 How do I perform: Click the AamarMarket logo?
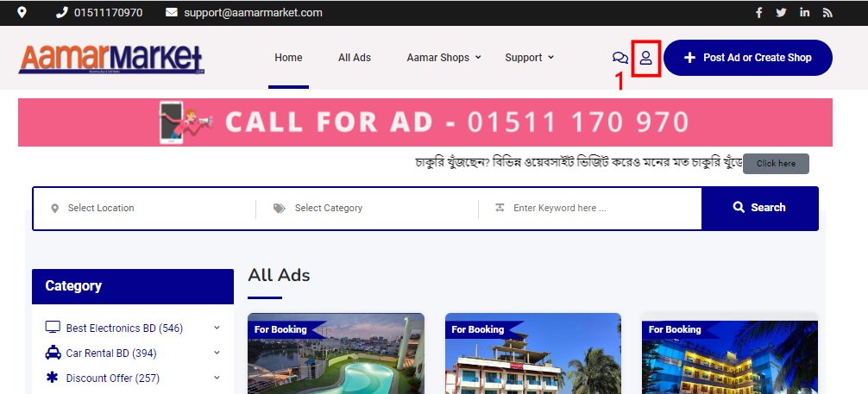tap(111, 59)
